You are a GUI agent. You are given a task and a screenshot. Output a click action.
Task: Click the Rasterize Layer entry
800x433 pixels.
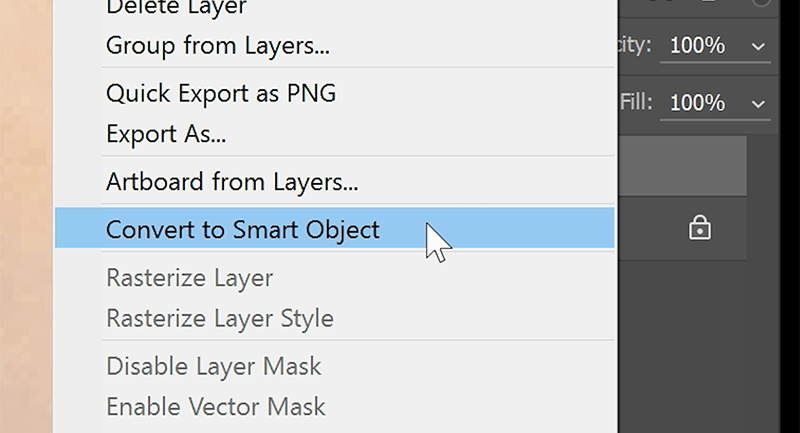189,278
